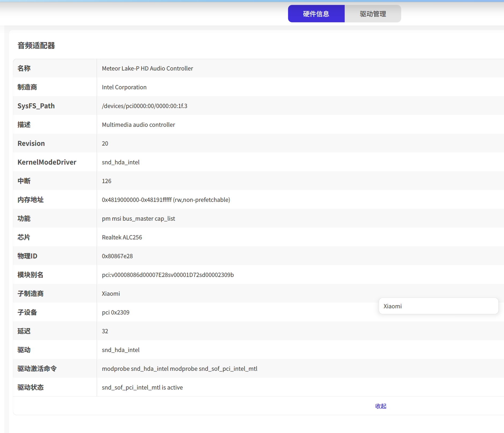Click the 驱动激活命令 row label

click(37, 369)
